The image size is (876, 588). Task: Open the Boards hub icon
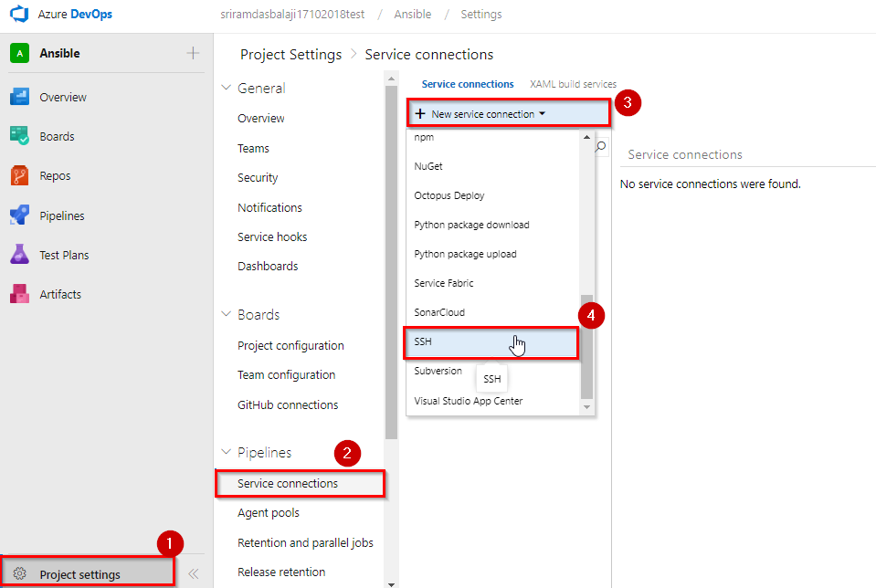tap(19, 136)
